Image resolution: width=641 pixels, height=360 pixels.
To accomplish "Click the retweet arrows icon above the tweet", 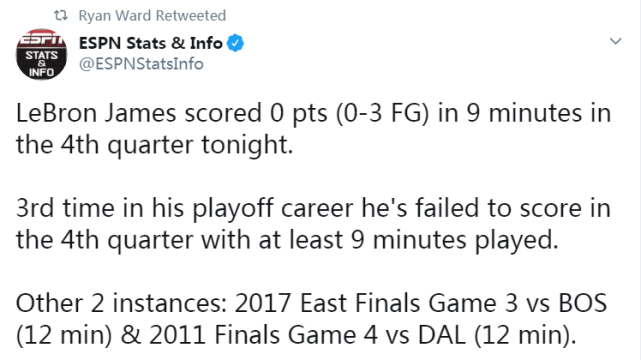I will pos(61,16).
